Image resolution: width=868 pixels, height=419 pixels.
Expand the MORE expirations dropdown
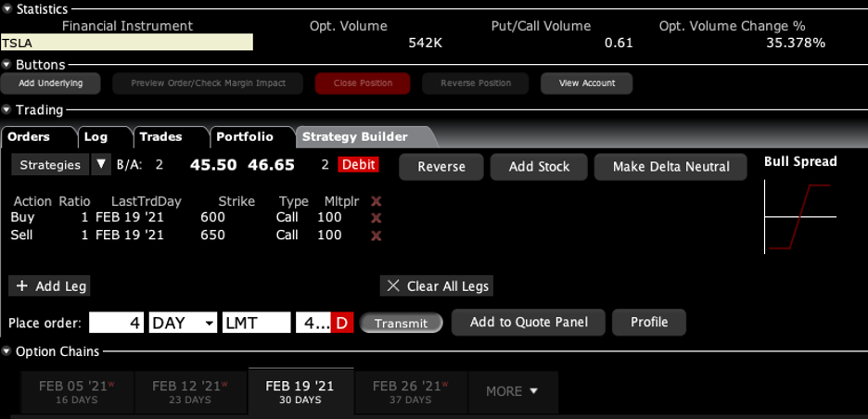[512, 391]
